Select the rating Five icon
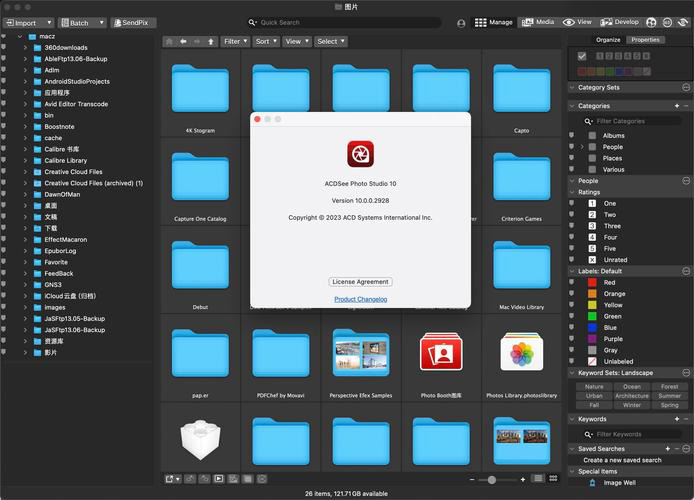The height and width of the screenshot is (500, 694). [x=592, y=249]
